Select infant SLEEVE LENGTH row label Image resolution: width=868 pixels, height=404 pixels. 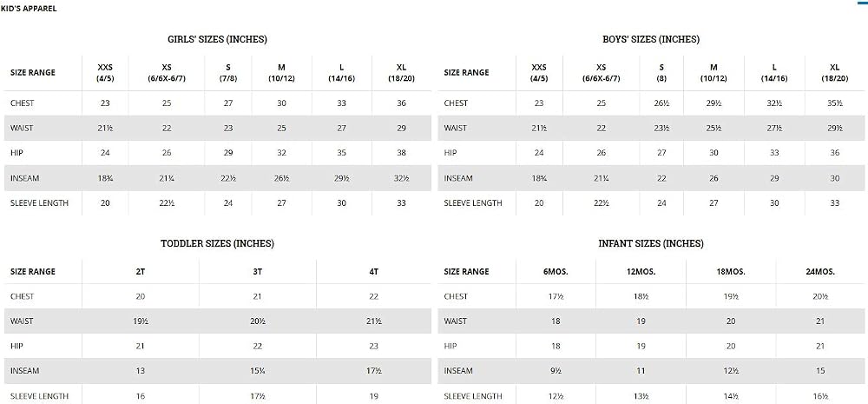(x=473, y=396)
